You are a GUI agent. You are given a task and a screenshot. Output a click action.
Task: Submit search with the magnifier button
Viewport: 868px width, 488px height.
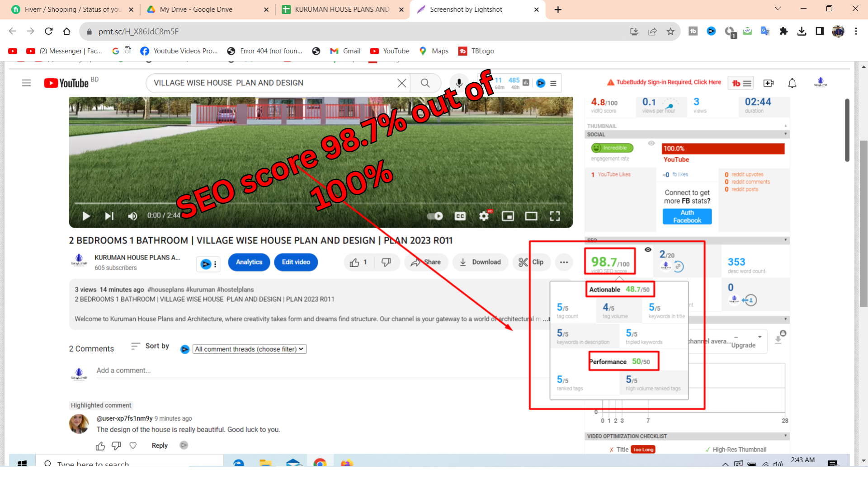tap(425, 83)
